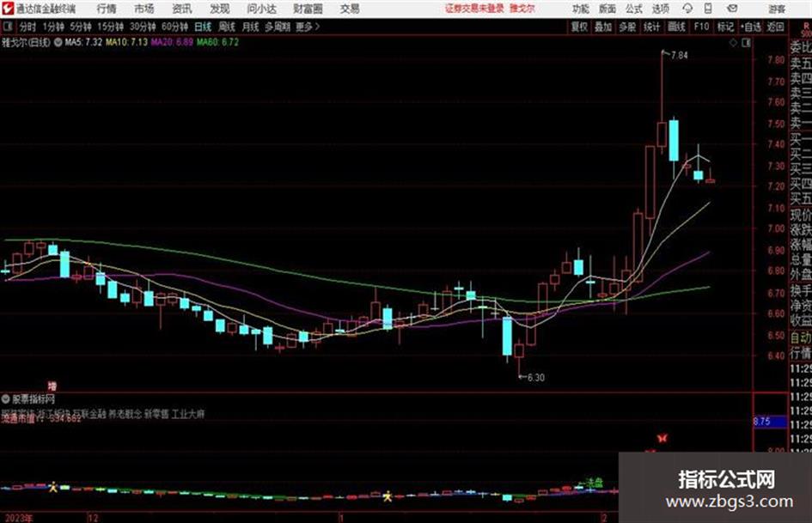This screenshot has height=523, width=812.
Task: Click the 标记 toolbar button
Action: click(x=725, y=27)
